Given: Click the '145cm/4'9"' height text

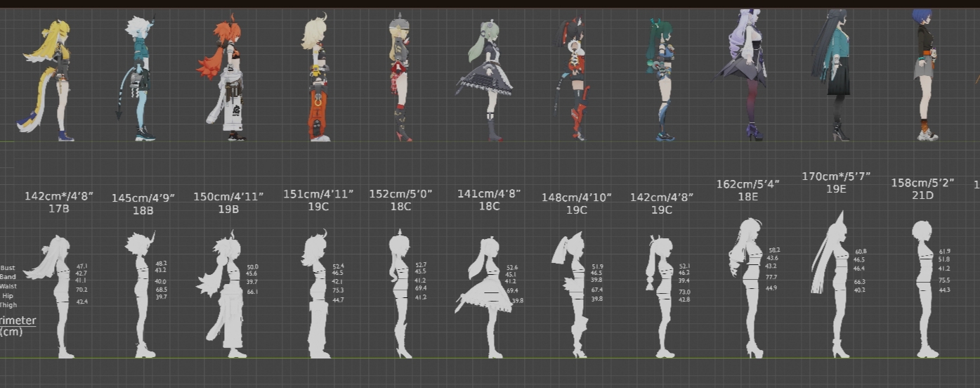Looking at the screenshot, I should tap(143, 198).
